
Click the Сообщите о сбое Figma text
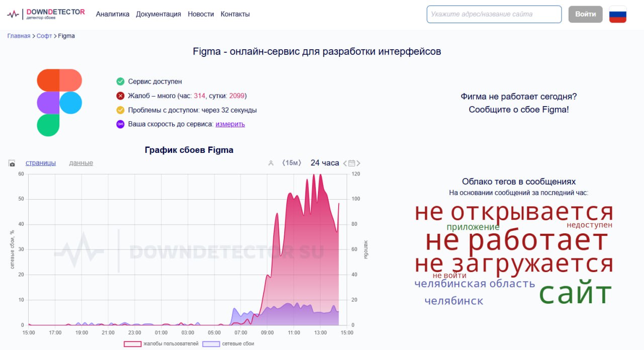[519, 110]
